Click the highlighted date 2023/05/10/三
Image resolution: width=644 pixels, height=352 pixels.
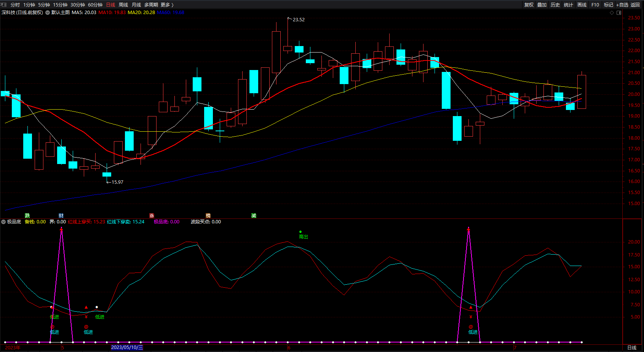point(127,347)
